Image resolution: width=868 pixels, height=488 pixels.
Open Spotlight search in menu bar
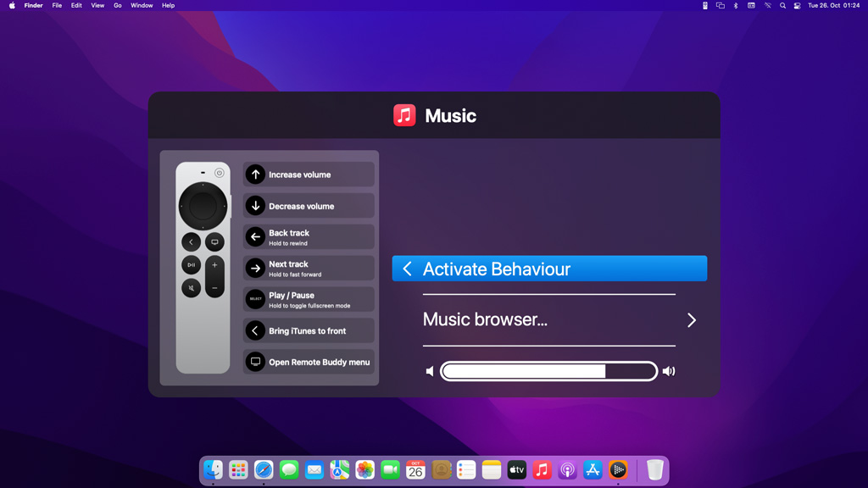[782, 6]
